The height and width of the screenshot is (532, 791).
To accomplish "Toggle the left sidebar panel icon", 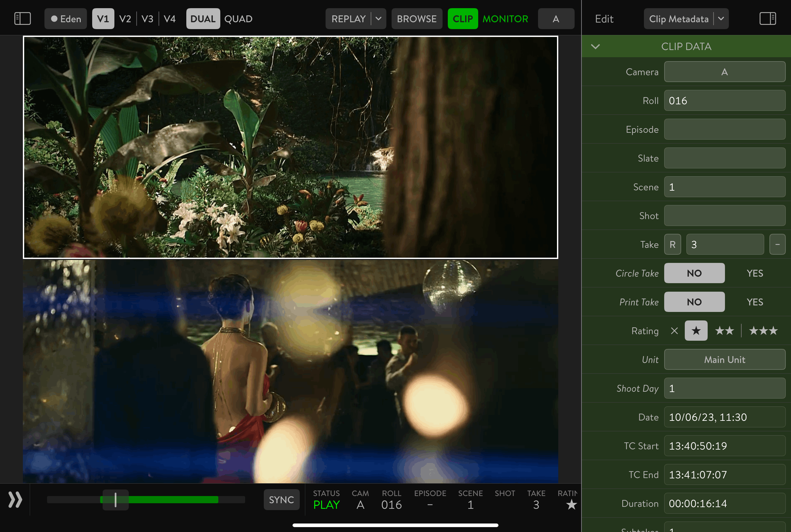I will 22,19.
